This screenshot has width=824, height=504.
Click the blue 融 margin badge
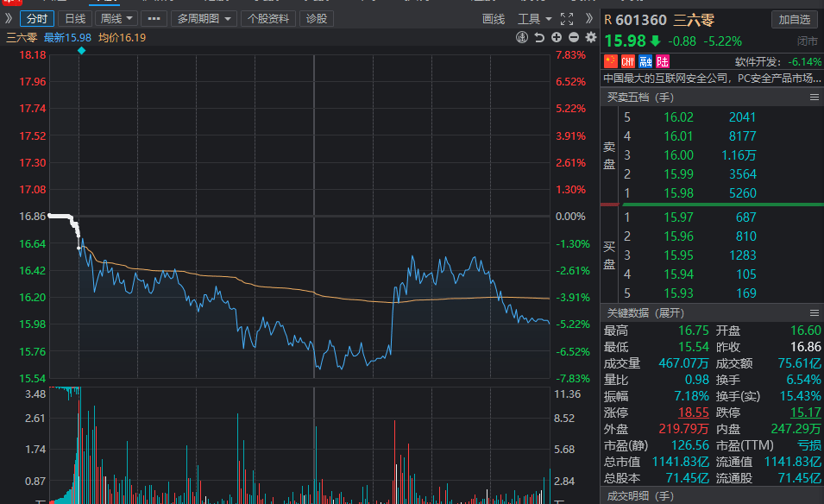point(645,61)
